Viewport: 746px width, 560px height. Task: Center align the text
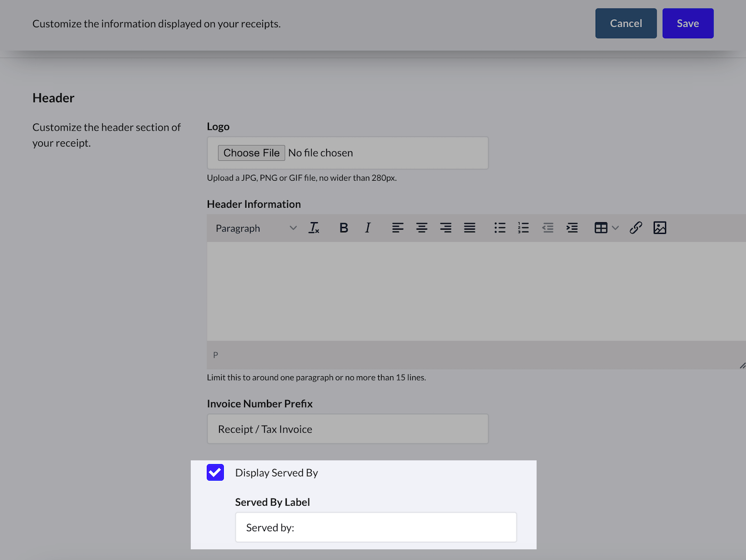click(421, 228)
